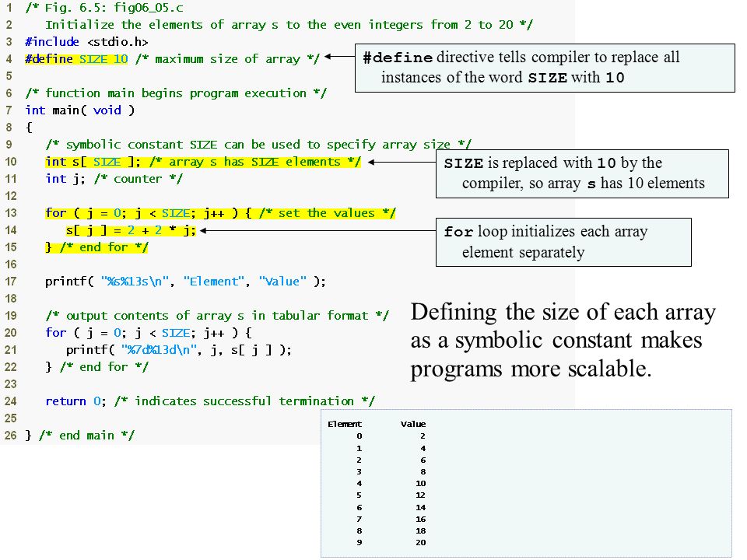Screen dimensions: 747x560
Task: Click line number 13 in the gutter
Action: [10, 213]
